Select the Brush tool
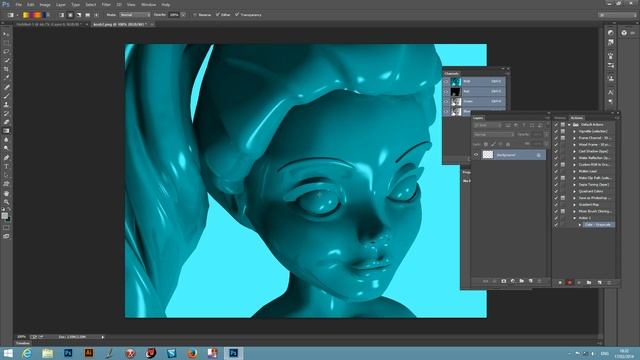 click(6, 96)
